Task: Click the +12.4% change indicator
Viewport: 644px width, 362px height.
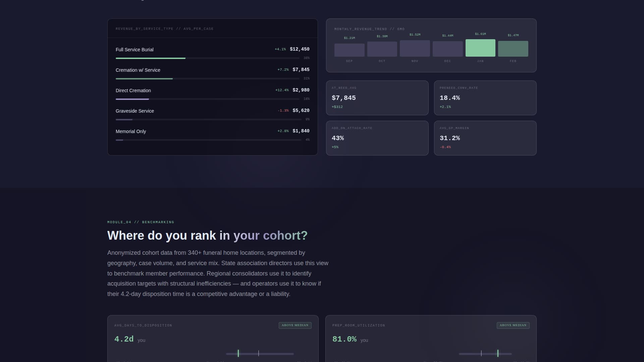Action: point(282,90)
